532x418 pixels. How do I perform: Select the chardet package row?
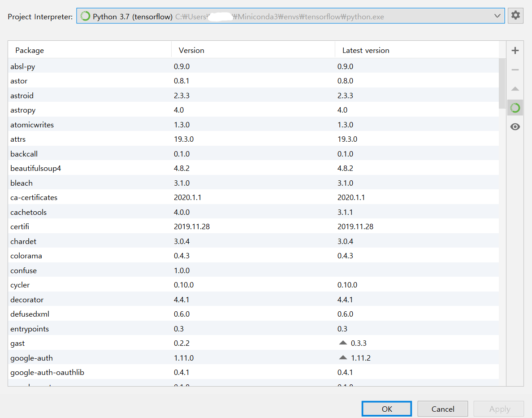point(253,241)
